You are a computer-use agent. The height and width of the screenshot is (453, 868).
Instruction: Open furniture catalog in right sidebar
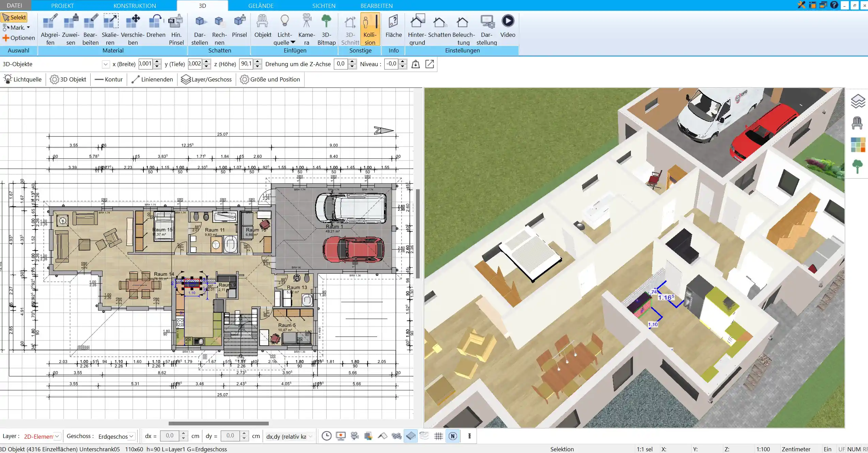point(857,123)
